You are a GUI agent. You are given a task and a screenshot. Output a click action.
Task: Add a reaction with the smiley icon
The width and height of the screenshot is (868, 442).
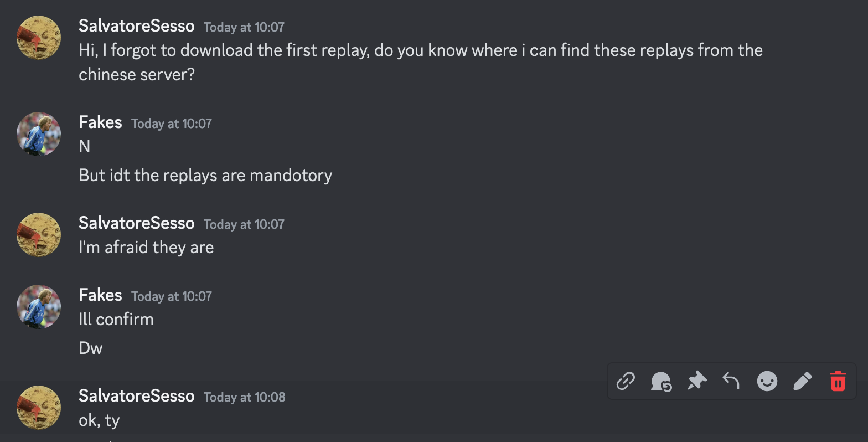[767, 381]
